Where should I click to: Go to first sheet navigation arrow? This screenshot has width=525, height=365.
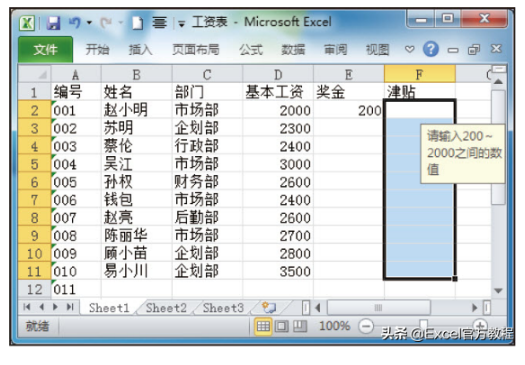(27, 307)
